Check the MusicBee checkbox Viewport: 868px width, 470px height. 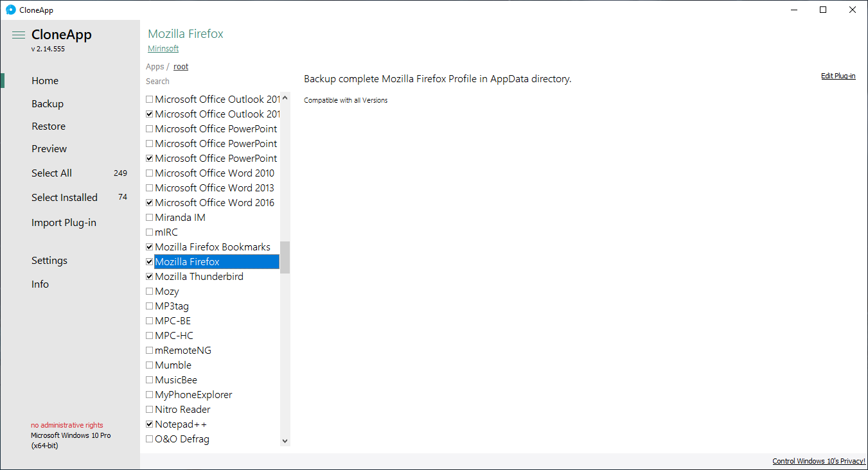[x=150, y=380]
